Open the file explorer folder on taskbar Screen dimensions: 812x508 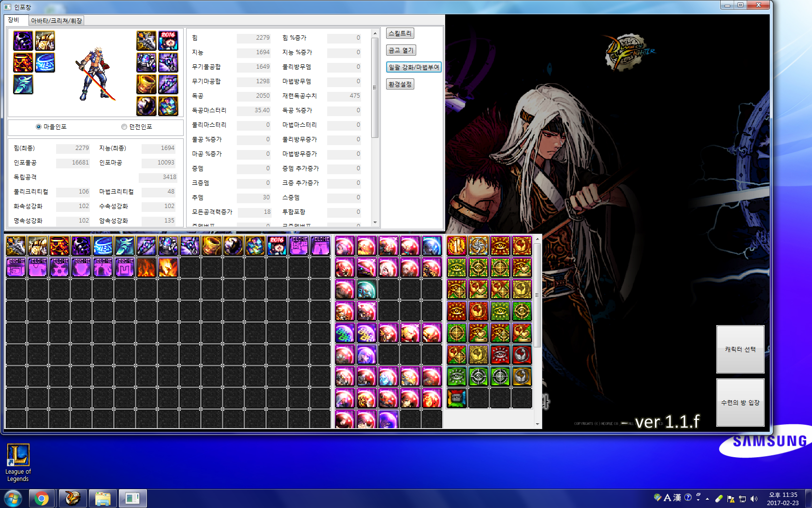click(x=102, y=498)
